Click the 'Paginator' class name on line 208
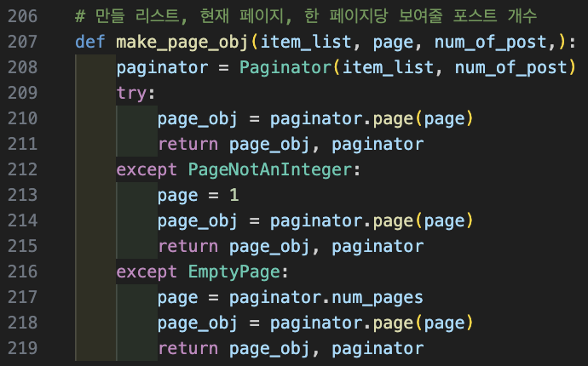This screenshot has height=366, width=588. pyautogui.click(x=285, y=68)
